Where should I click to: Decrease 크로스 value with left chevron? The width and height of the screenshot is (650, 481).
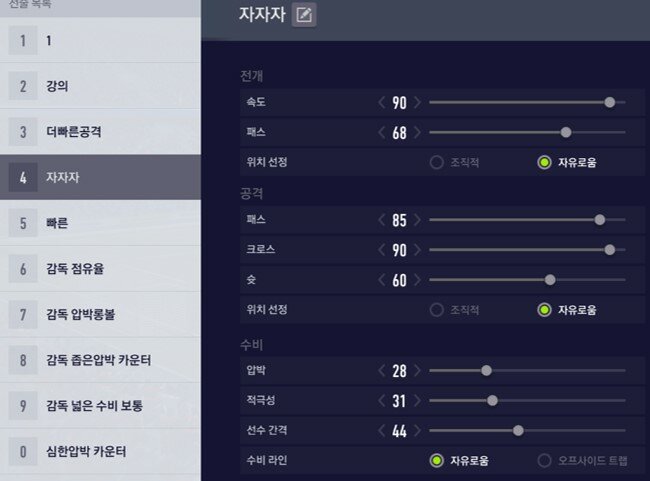382,250
